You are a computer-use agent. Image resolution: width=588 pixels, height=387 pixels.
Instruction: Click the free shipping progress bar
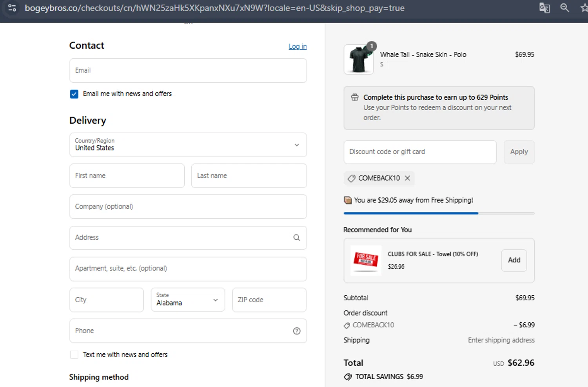pos(439,213)
